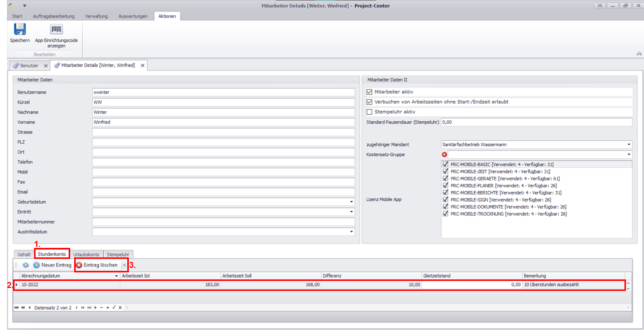
Task: Uncheck Mitarbeiter aktiv checkbox
Action: 370,92
